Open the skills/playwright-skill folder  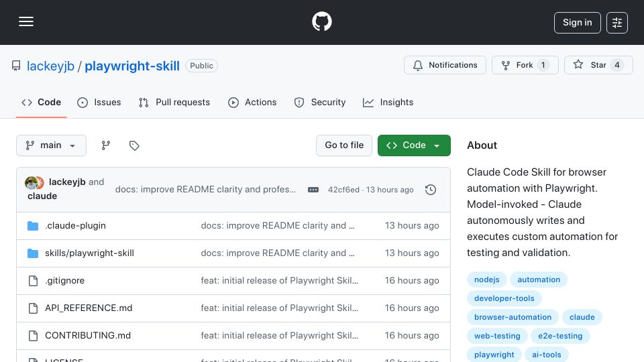(x=89, y=253)
